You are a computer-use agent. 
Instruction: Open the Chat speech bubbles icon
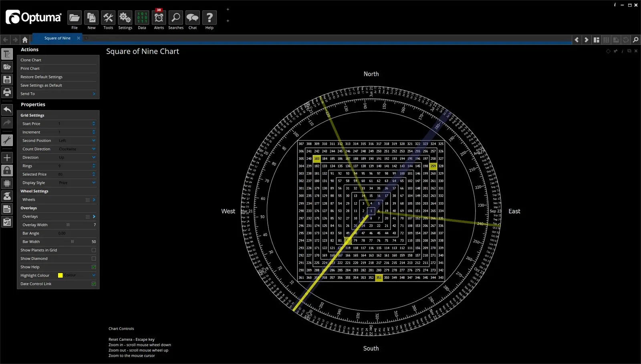tap(192, 18)
